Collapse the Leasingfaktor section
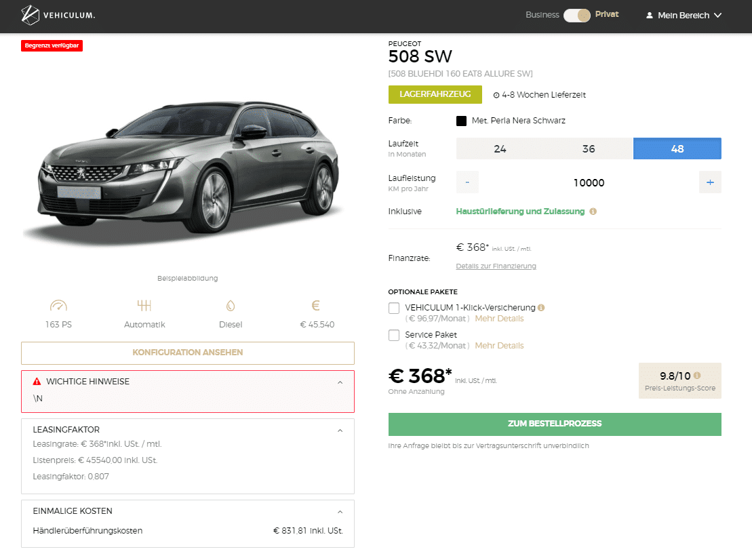The image size is (752, 560). click(x=340, y=431)
